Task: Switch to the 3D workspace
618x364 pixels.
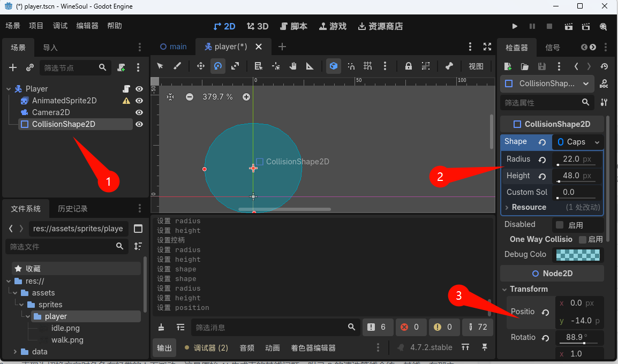Action: point(258,26)
